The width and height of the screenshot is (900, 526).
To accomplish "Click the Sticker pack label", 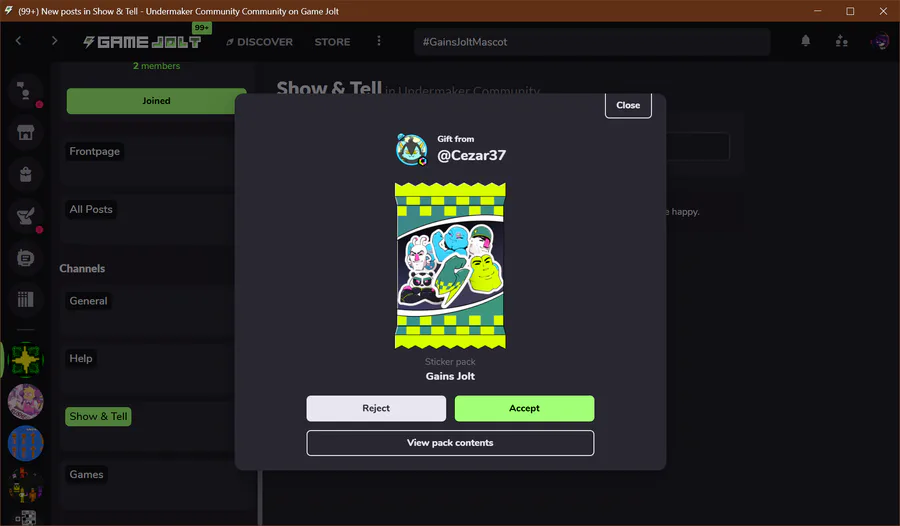I will pyautogui.click(x=450, y=362).
